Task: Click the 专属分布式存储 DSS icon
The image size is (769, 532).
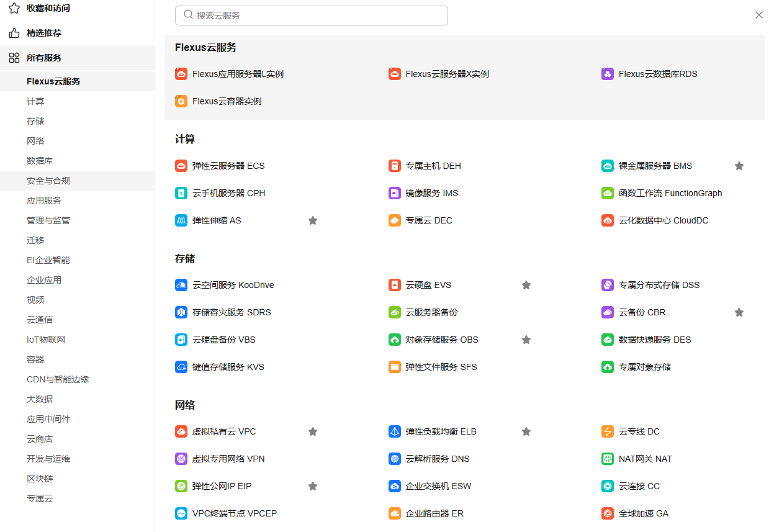Action: pos(608,285)
